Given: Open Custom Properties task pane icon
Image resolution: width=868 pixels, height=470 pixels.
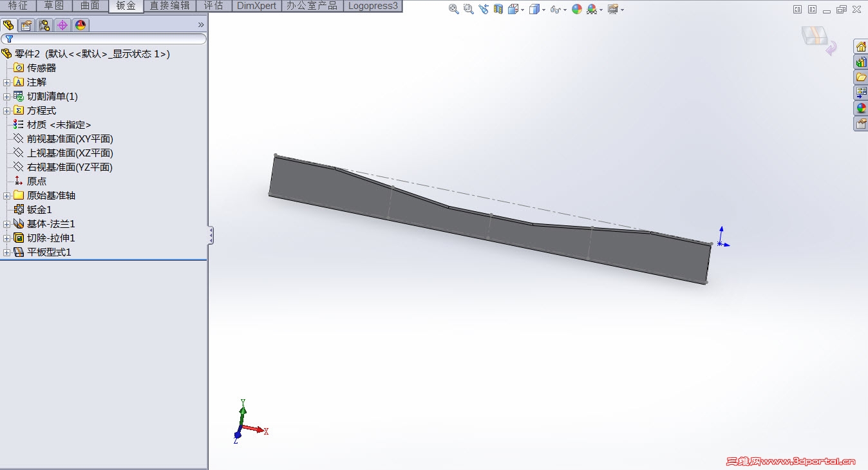Looking at the screenshot, I should coord(861,124).
